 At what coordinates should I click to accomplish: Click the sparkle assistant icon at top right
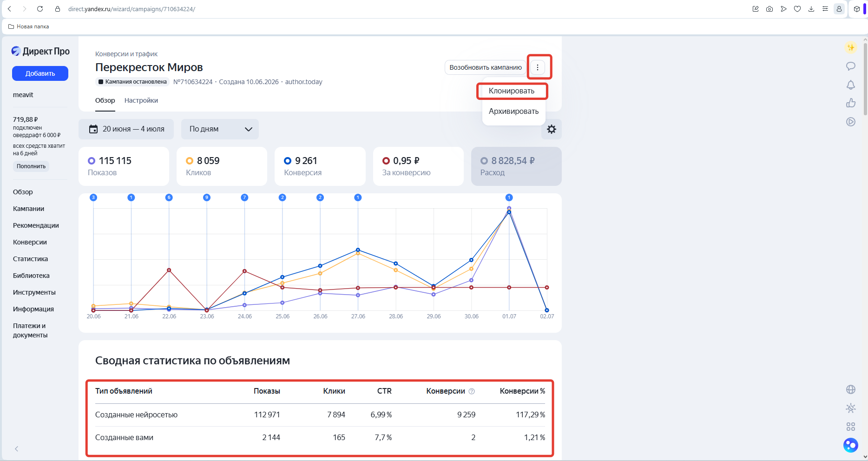pos(850,47)
